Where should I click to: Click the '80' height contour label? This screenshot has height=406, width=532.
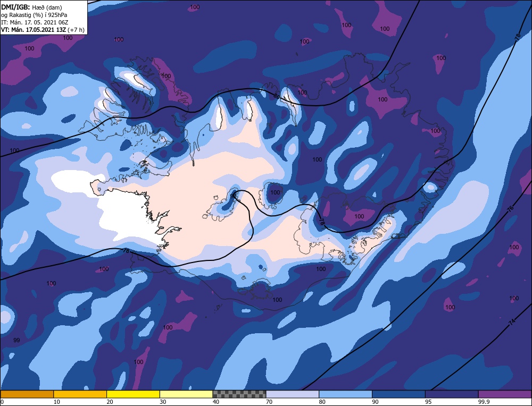pyautogui.click(x=277, y=96)
